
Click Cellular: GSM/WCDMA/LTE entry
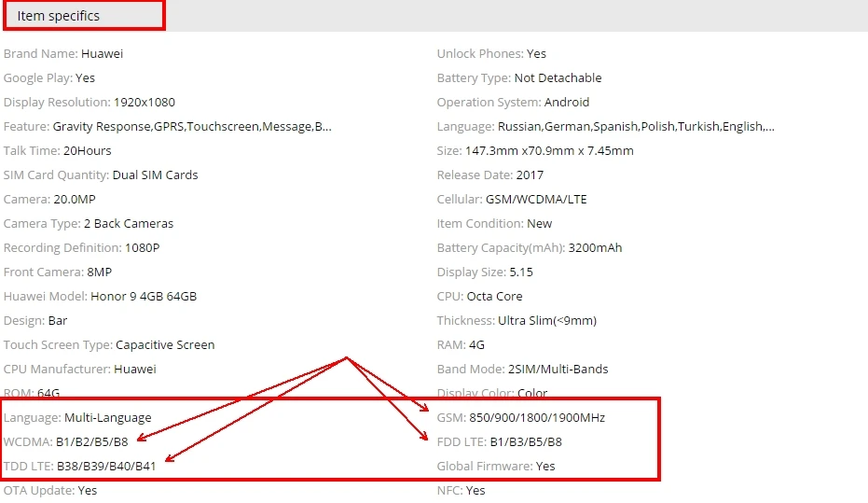point(512,200)
